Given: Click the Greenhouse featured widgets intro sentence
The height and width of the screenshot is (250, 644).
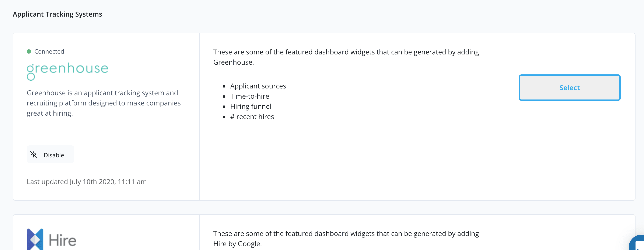Looking at the screenshot, I should [346, 57].
